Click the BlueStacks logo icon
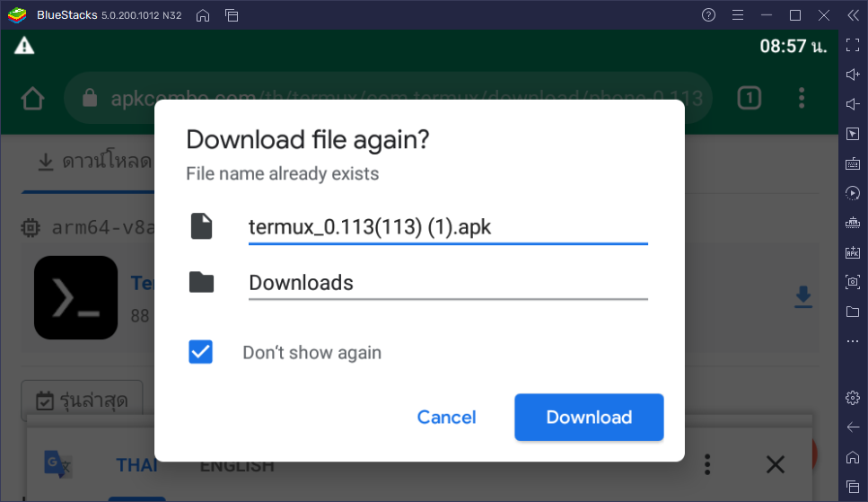This screenshot has width=868, height=502. (x=17, y=15)
